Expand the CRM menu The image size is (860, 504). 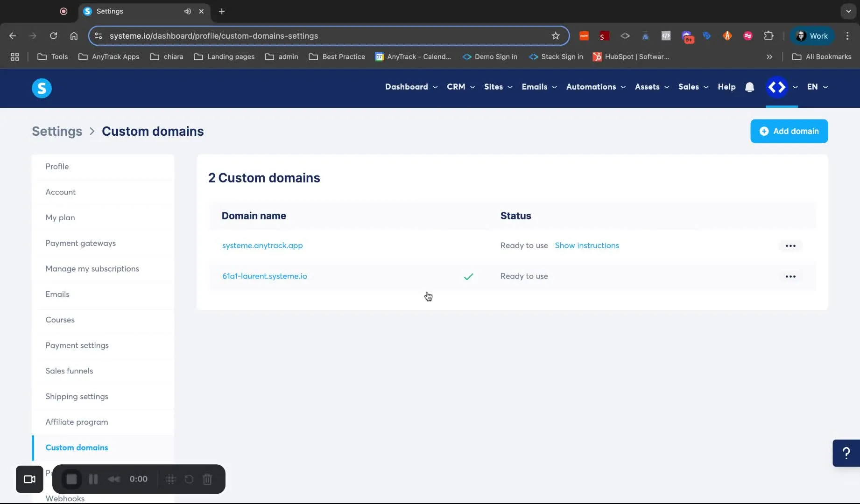[461, 87]
